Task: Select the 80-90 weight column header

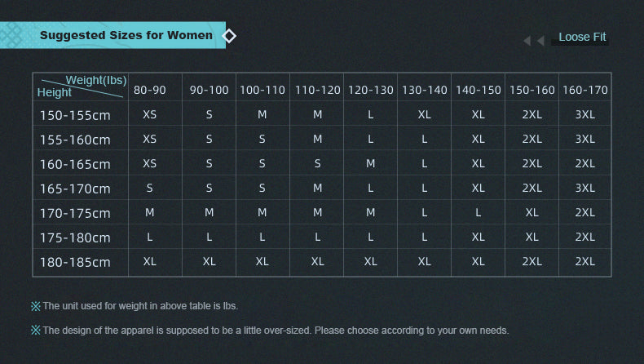Action: (150, 90)
